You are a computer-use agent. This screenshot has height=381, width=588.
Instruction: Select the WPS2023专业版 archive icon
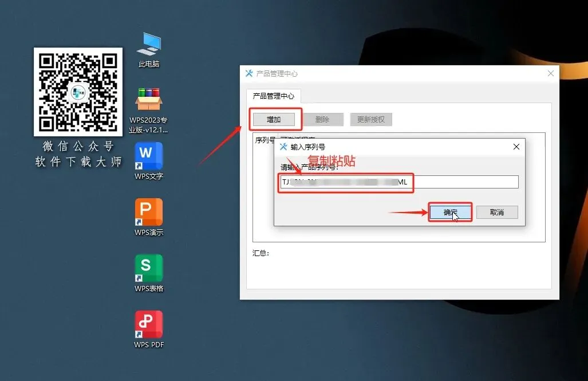point(148,111)
